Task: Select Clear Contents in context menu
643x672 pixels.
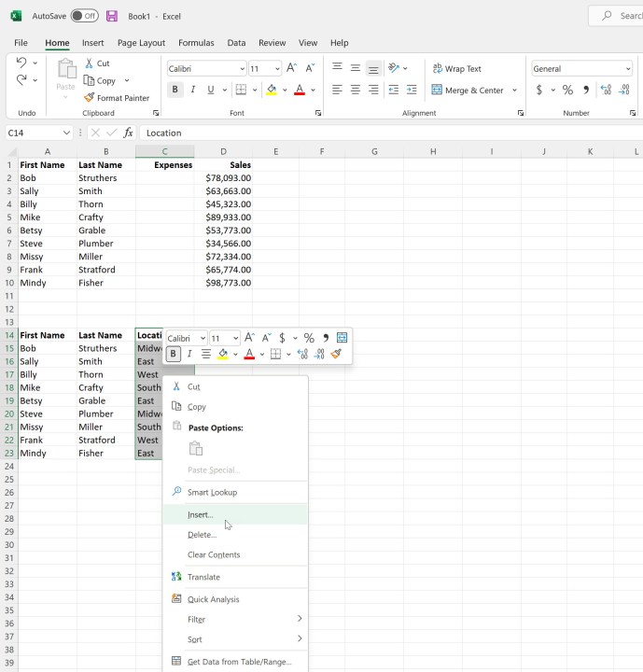Action: [214, 554]
